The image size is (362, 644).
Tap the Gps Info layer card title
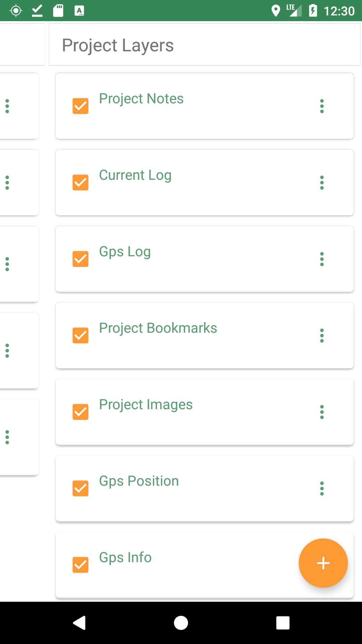(125, 558)
